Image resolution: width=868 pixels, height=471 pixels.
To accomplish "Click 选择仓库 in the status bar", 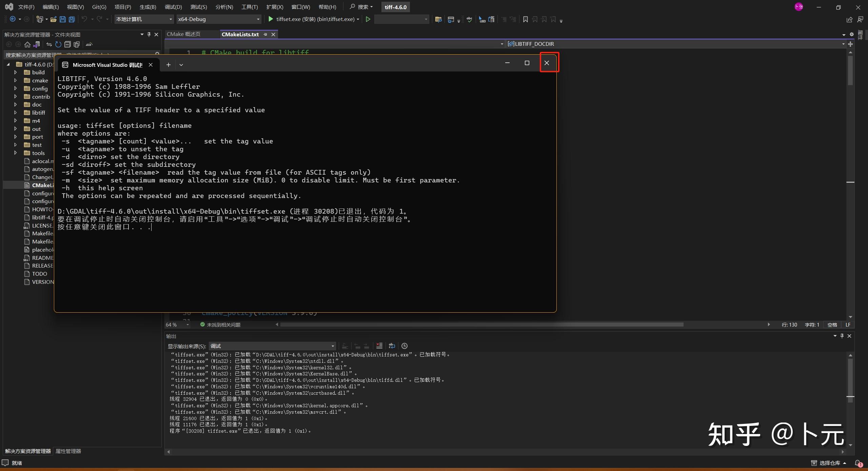I will (x=829, y=463).
